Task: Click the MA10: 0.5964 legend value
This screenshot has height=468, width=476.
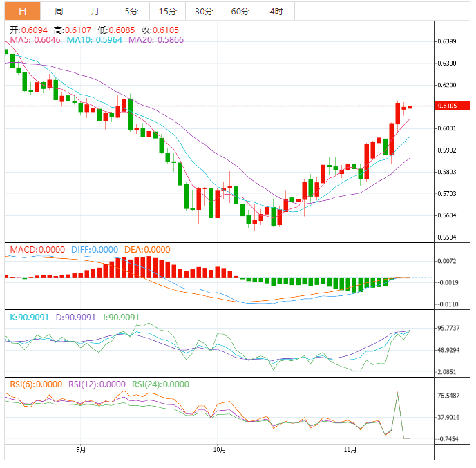Action: 95,40
